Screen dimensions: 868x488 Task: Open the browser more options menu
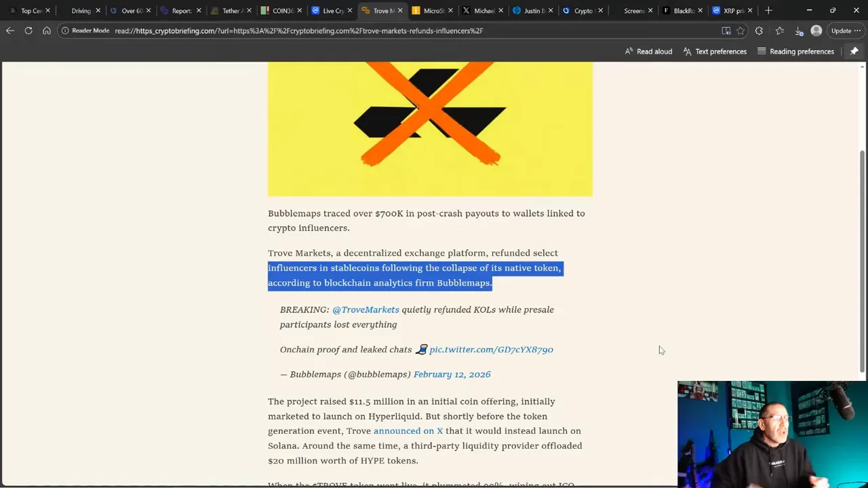click(x=856, y=30)
